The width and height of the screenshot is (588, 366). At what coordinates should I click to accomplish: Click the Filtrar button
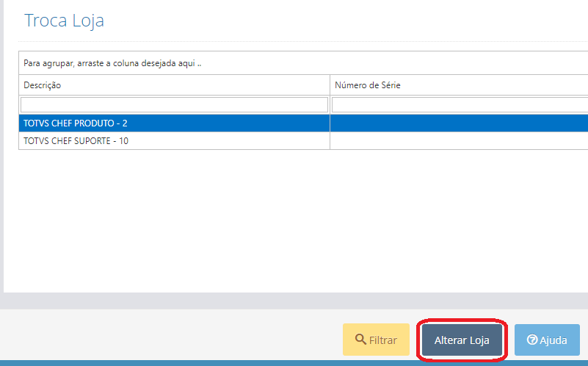(376, 340)
